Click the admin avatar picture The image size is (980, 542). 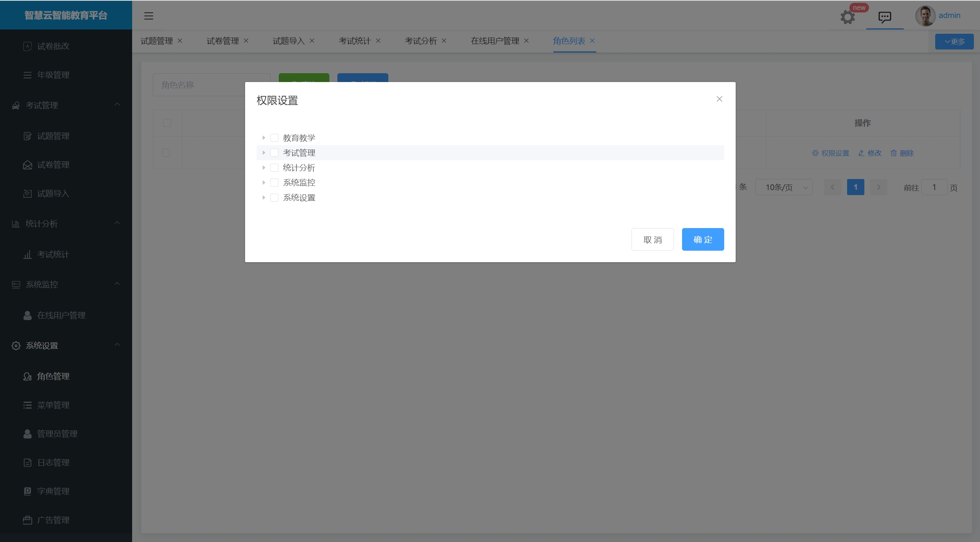pyautogui.click(x=925, y=16)
